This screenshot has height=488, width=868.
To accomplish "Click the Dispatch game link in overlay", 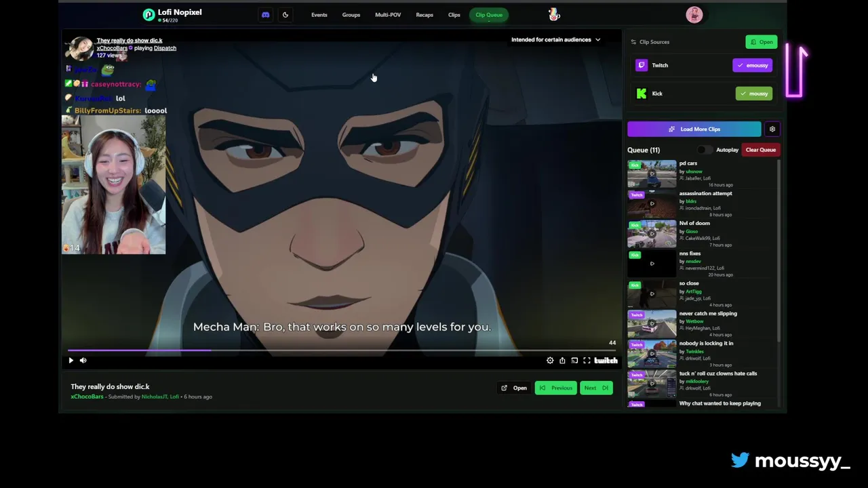I will [x=165, y=48].
